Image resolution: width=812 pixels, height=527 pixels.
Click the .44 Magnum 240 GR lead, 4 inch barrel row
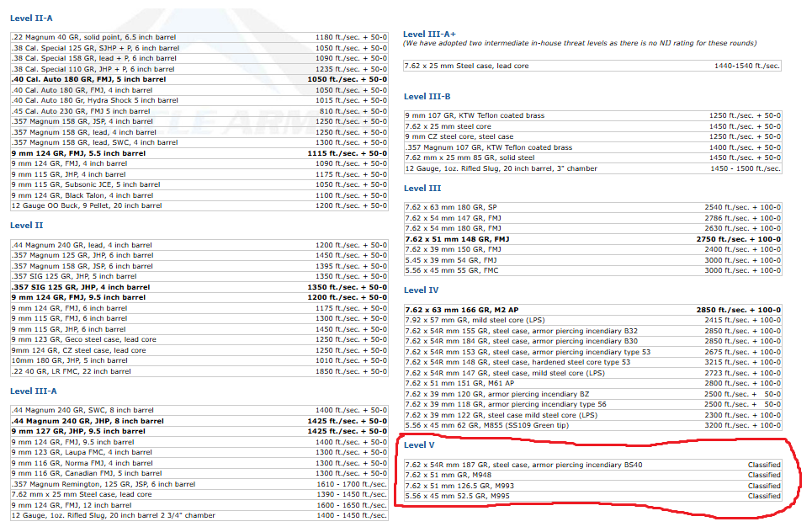[x=199, y=245]
